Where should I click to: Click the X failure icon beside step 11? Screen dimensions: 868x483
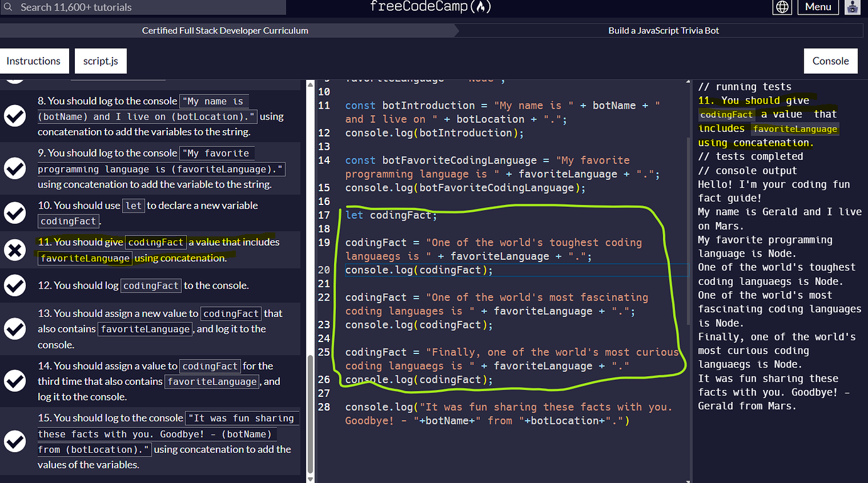15,250
